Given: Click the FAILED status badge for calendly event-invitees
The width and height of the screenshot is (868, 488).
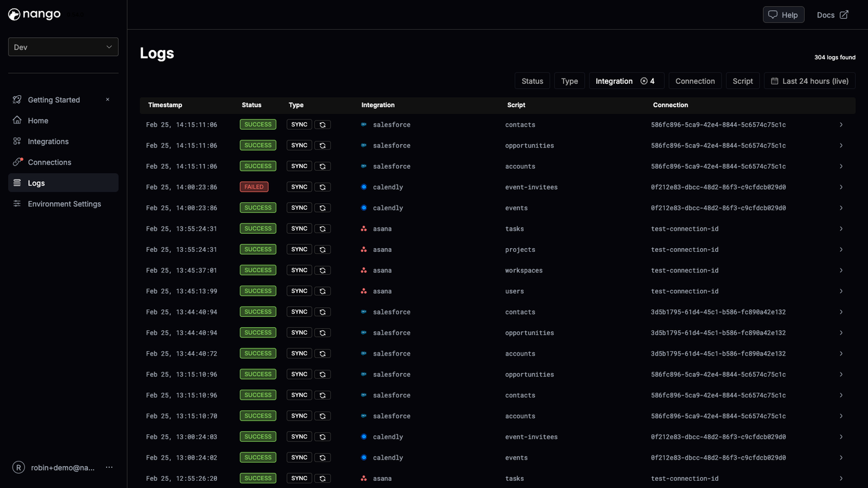Looking at the screenshot, I should click(254, 187).
